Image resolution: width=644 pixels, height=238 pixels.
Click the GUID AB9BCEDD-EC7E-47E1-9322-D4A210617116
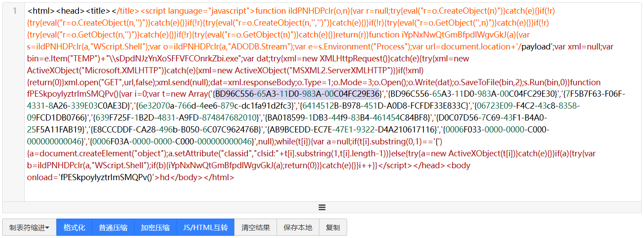click(x=353, y=130)
